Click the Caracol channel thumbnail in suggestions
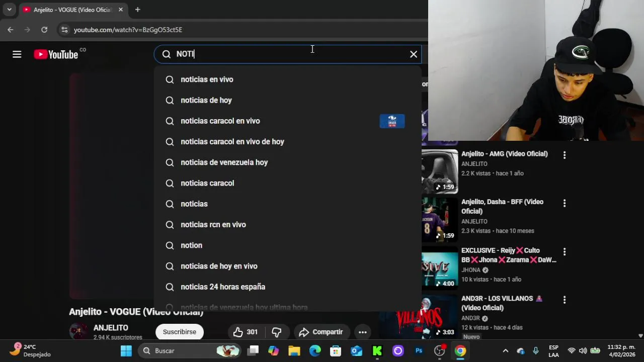Image resolution: width=644 pixels, height=362 pixels. pos(392,121)
